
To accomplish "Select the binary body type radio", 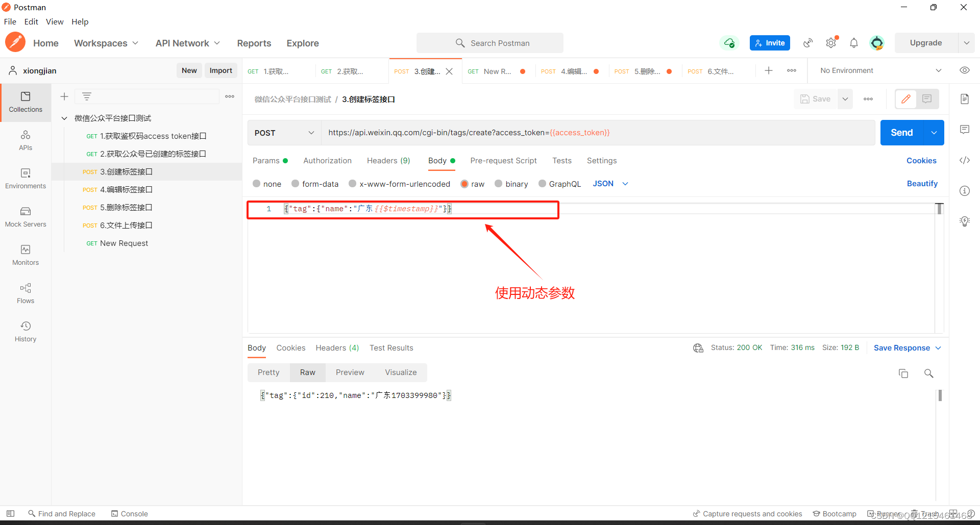I will click(x=499, y=184).
